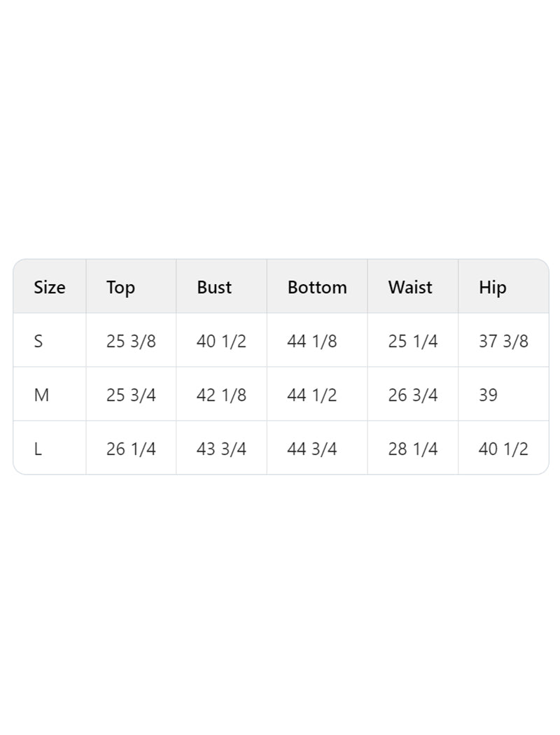The width and height of the screenshot is (560, 735).
Task: Select the L bust value 43 3/4
Action: pyautogui.click(x=221, y=449)
